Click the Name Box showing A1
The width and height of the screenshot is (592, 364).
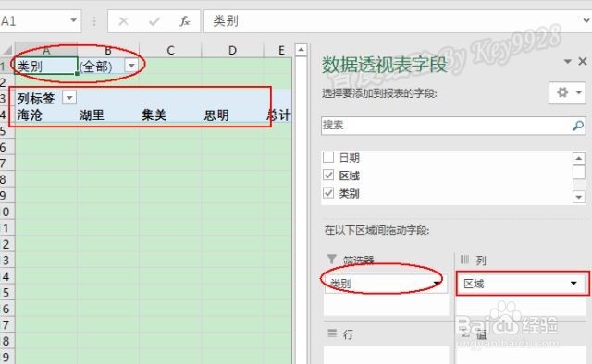click(x=34, y=20)
